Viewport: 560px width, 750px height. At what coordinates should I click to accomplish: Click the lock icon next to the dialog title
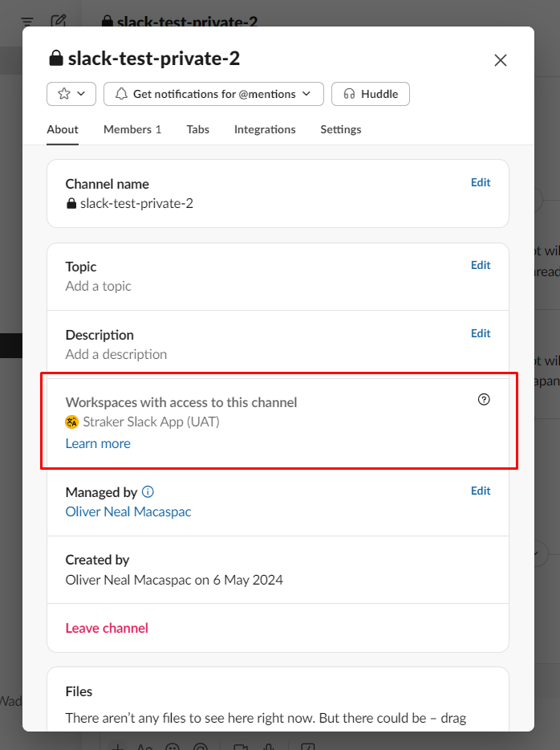(56, 59)
